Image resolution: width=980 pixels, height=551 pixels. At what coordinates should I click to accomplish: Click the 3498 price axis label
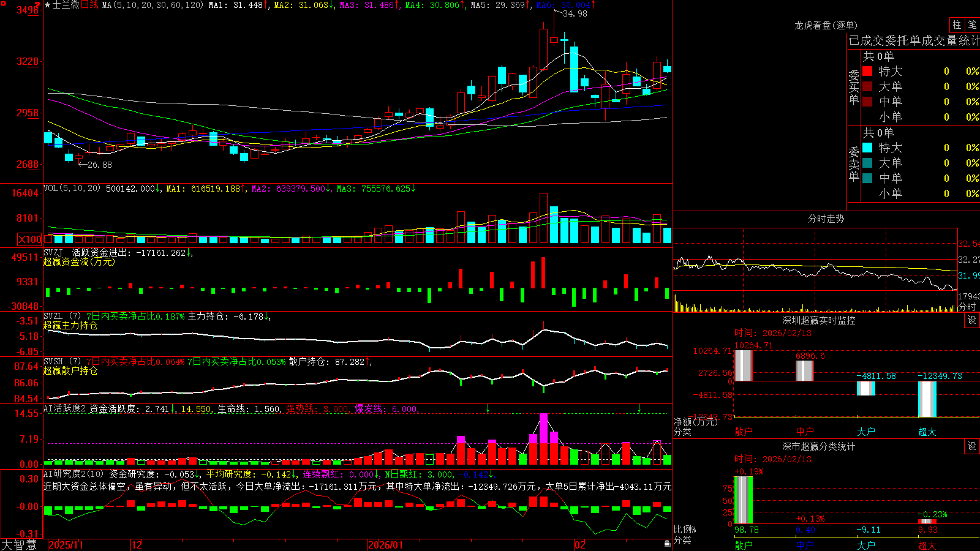point(28,10)
